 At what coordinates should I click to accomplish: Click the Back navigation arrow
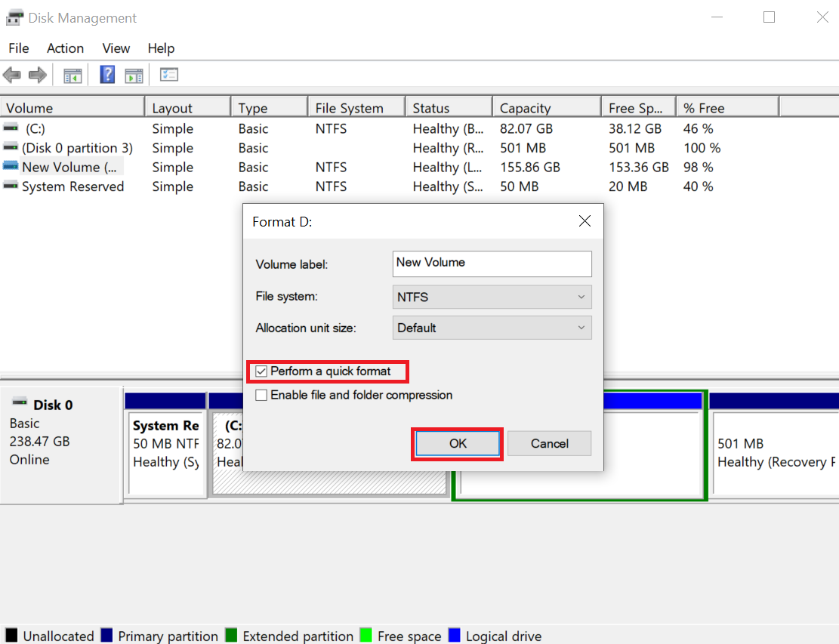12,74
